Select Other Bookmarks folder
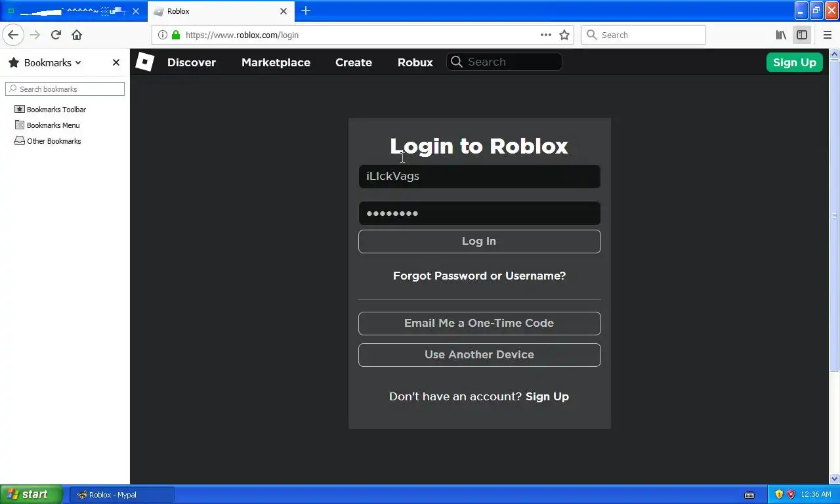Screen dimensions: 840x504 [x=48, y=141]
